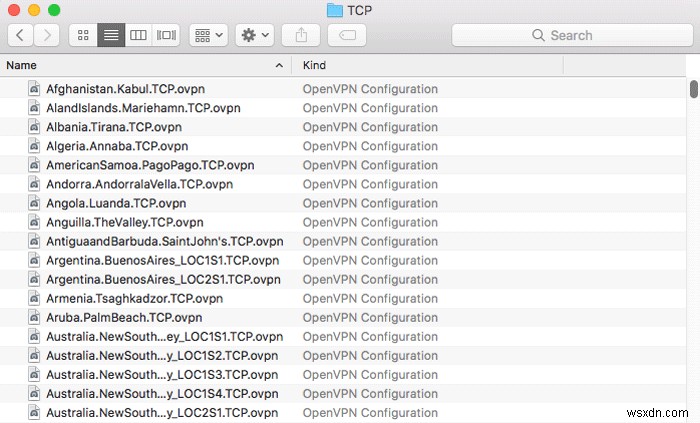Click file icon of AlandIslands.Mariehamn.TCP.ovpn
The width and height of the screenshot is (700, 423).
pos(34,108)
